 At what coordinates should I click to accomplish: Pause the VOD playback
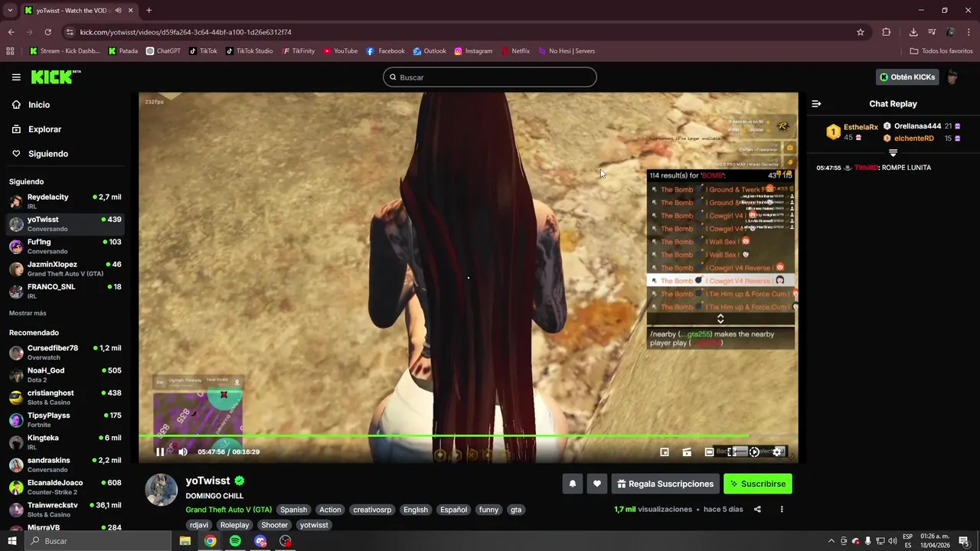(x=160, y=452)
